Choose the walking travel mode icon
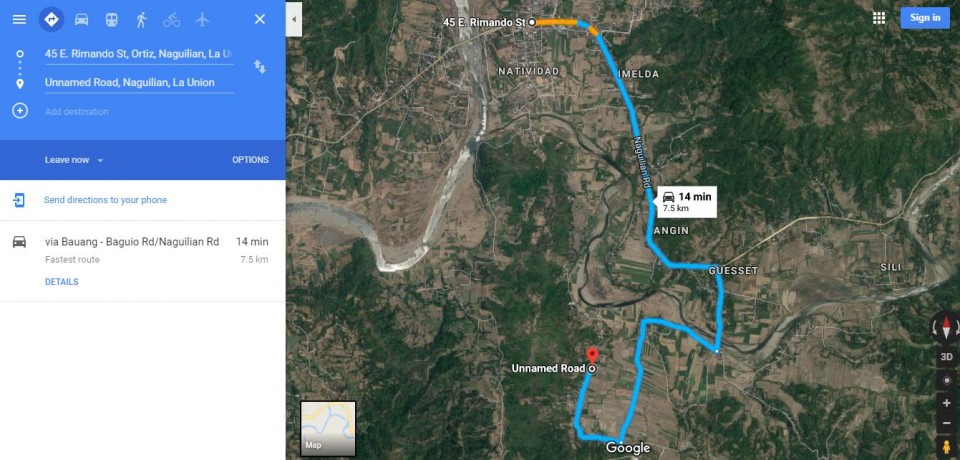 point(141,20)
